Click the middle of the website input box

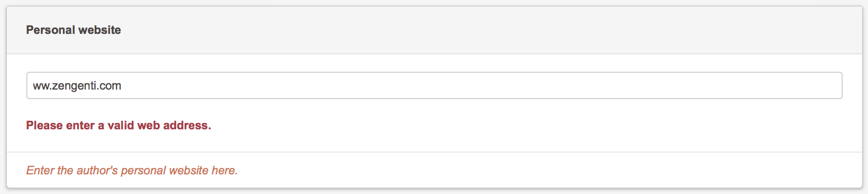click(x=434, y=85)
